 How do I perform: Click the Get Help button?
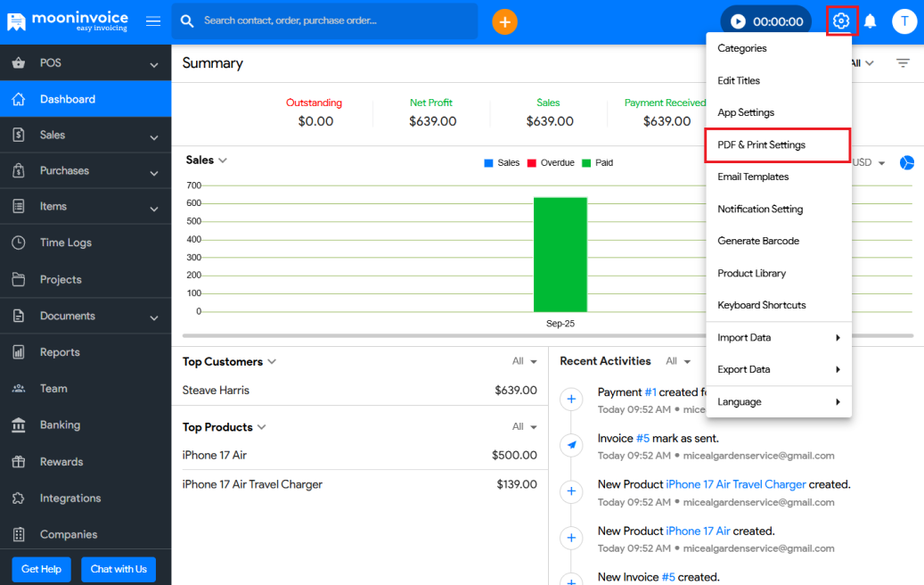coord(42,569)
